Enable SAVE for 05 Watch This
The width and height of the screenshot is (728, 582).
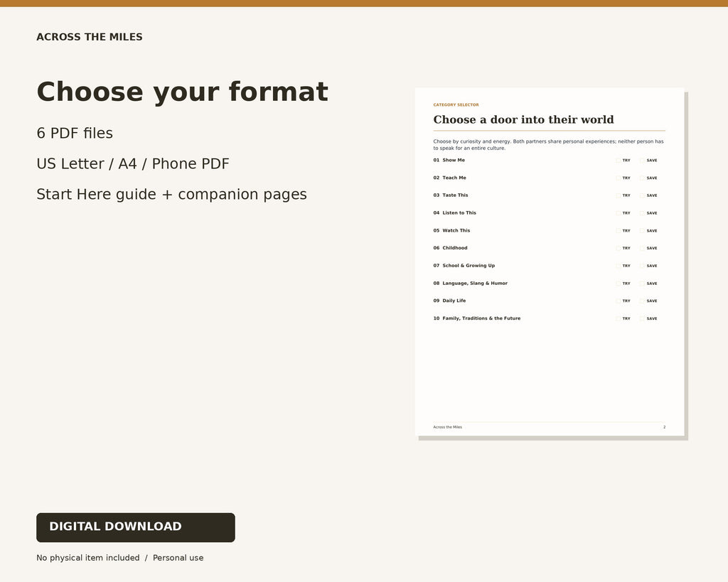[643, 231]
